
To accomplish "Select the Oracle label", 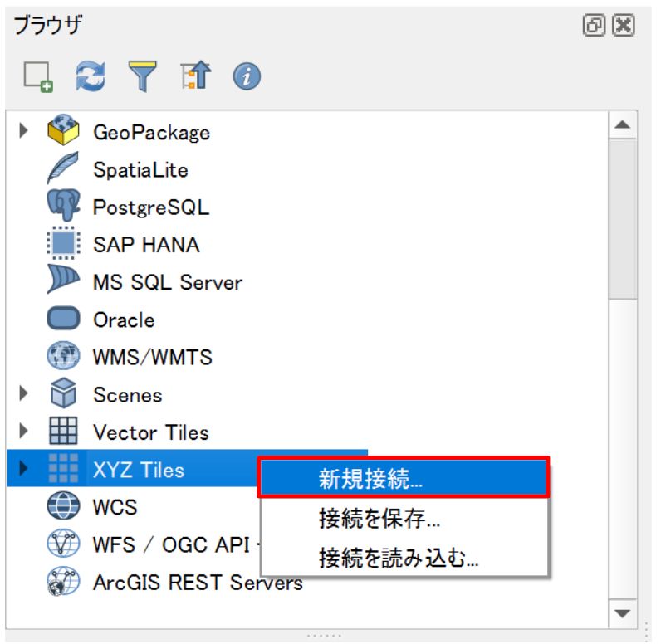I will (x=124, y=320).
